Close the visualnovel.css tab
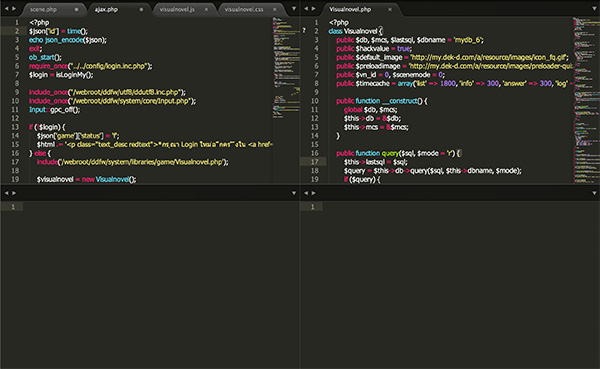The width and height of the screenshot is (600, 369). pos(274,9)
